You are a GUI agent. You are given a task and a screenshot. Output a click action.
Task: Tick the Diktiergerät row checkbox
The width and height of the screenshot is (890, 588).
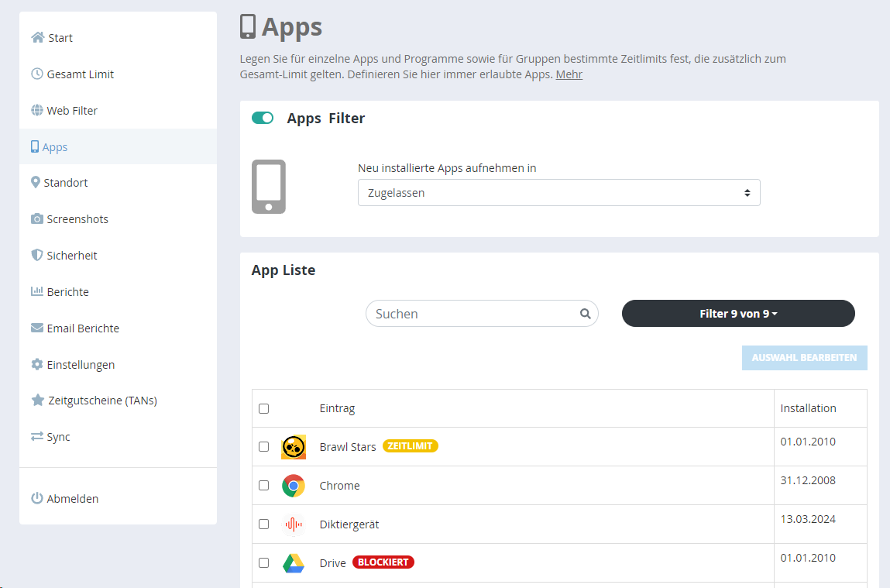[263, 524]
